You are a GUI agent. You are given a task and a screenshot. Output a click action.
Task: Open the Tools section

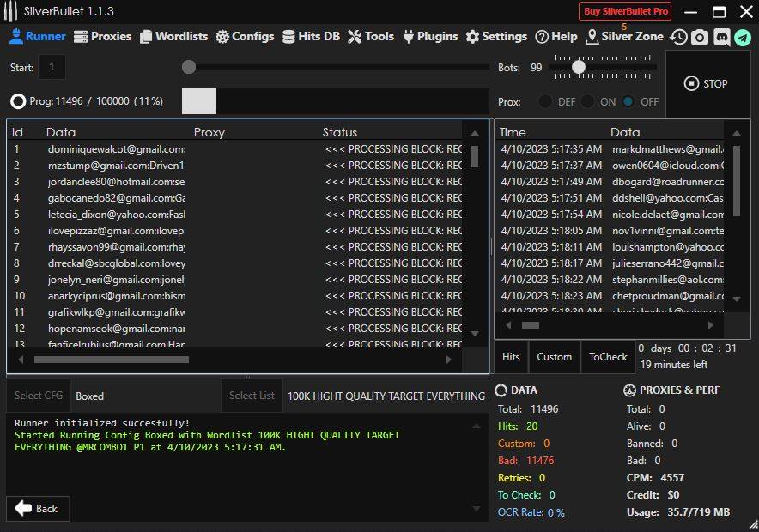pos(371,36)
